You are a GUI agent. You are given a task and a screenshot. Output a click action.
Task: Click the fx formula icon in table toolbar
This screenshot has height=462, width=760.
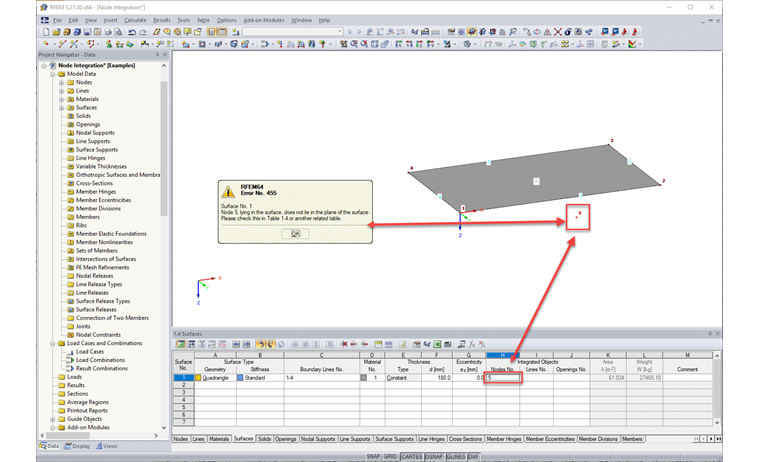tap(472, 344)
